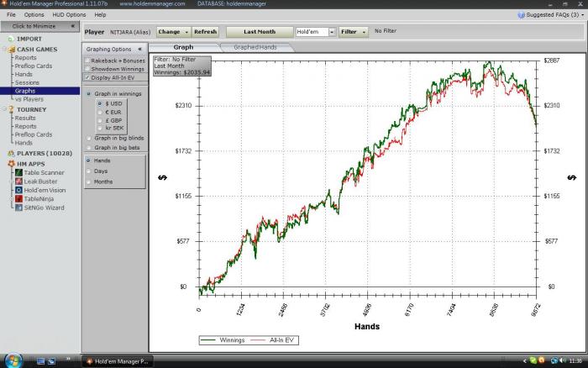This screenshot has width=588, height=368.
Task: Click the red All-In EV legend entry
Action: coord(272,340)
